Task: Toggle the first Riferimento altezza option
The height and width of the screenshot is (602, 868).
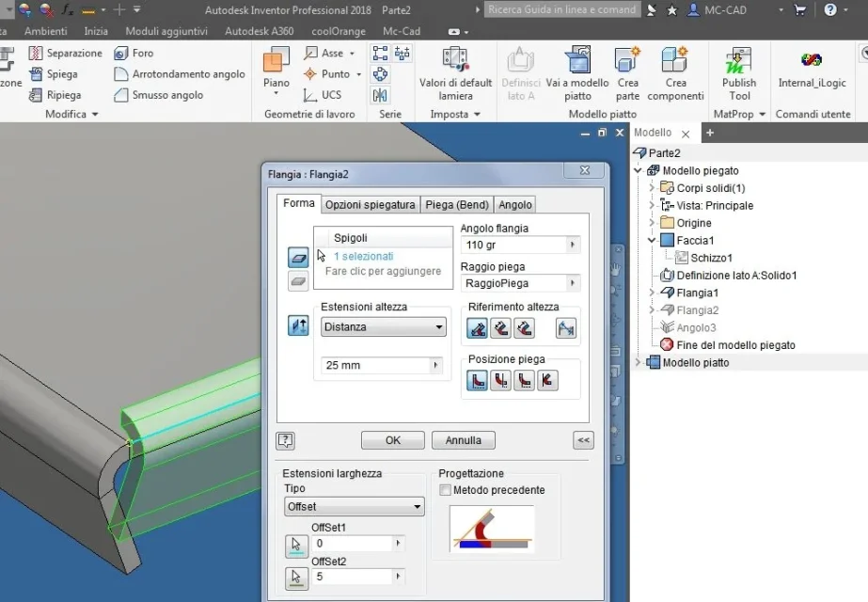Action: [477, 328]
